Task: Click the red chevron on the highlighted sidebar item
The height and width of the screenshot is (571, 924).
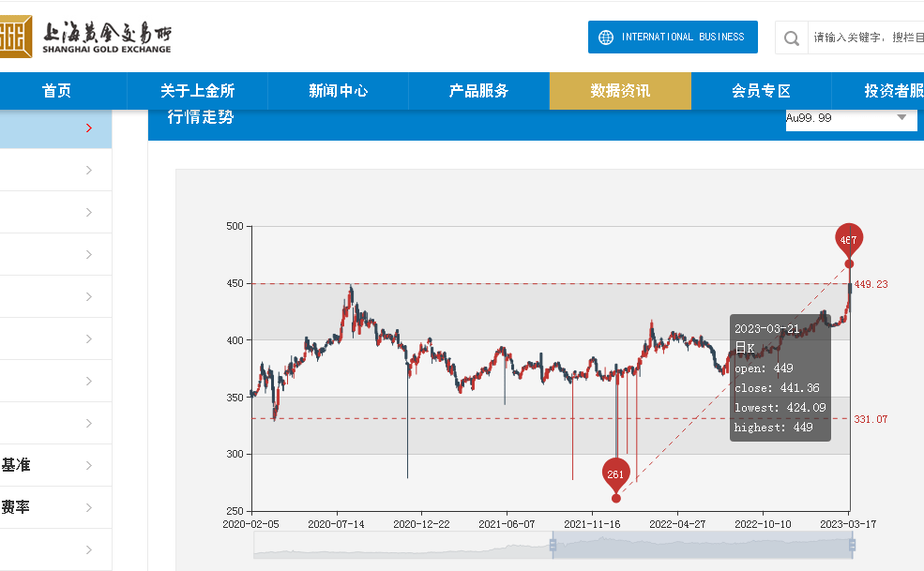Action: point(91,128)
